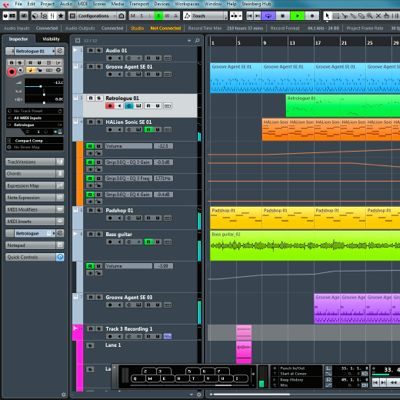
Task: Open the Devices menu
Action: (x=162, y=4)
